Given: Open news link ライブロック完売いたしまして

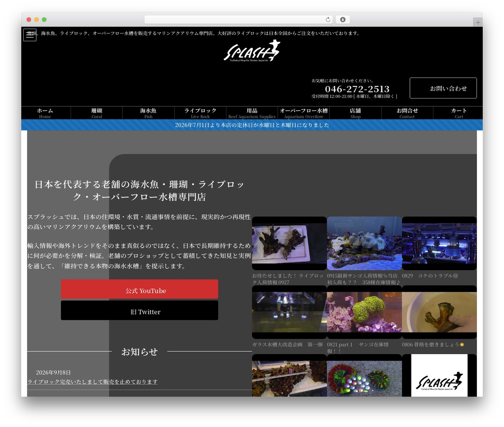Looking at the screenshot, I should click(93, 382).
